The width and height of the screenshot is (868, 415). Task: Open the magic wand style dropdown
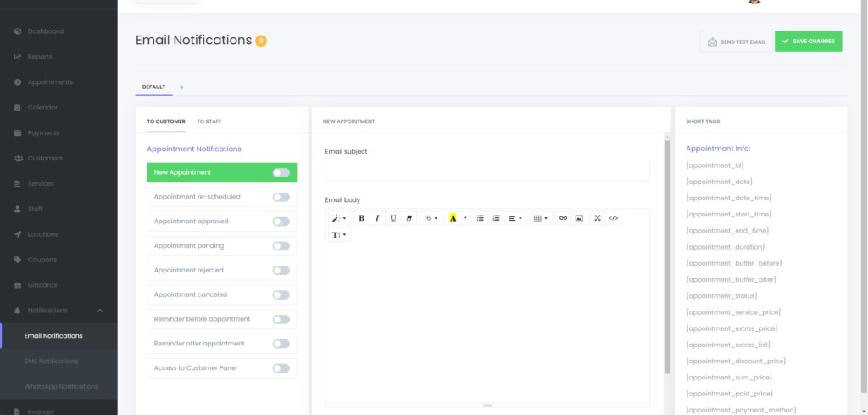tap(339, 218)
